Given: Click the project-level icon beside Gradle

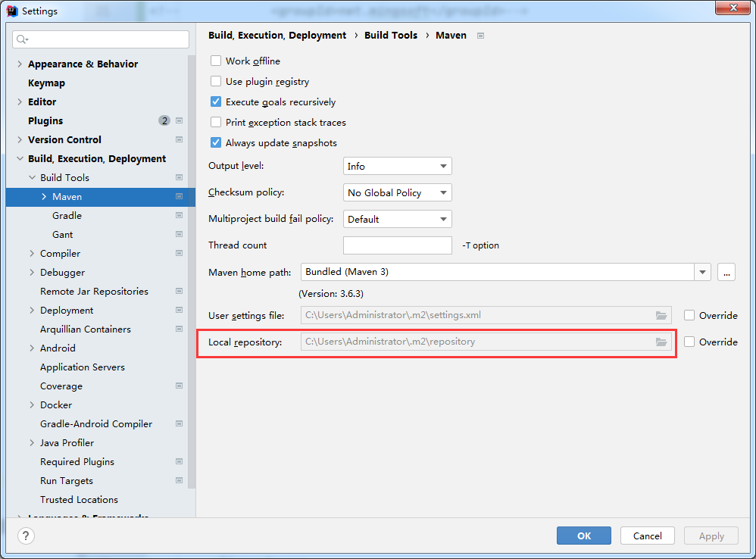Looking at the screenshot, I should pyautogui.click(x=180, y=216).
